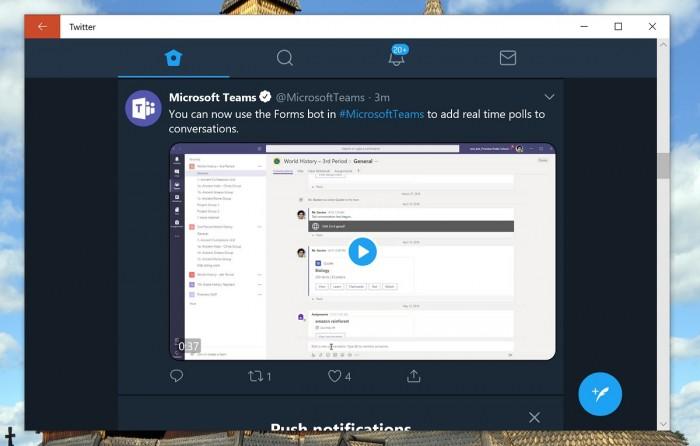Reply to the Microsoft Teams tweet

(176, 376)
